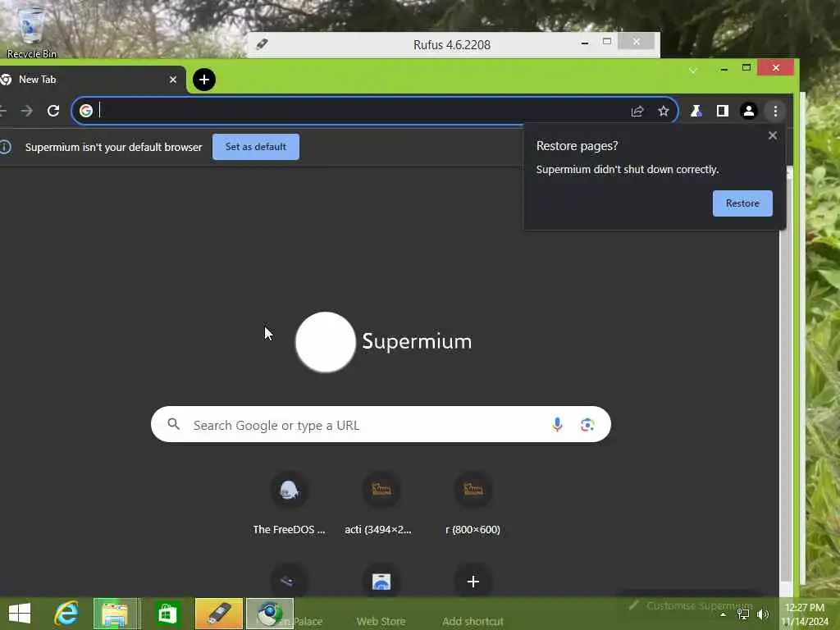Open Windows Store from taskbar
840x630 pixels.
(167, 614)
